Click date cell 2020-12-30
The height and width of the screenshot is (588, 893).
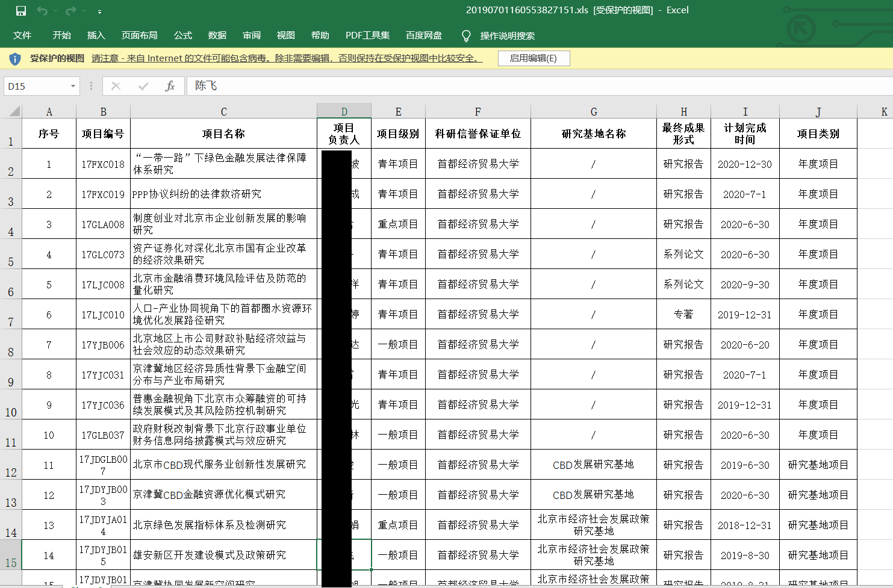pyautogui.click(x=745, y=164)
